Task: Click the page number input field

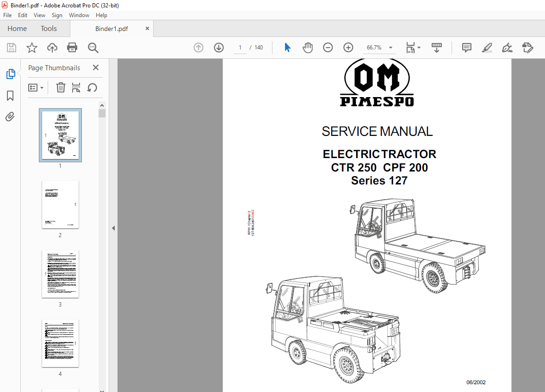Action: [x=240, y=48]
